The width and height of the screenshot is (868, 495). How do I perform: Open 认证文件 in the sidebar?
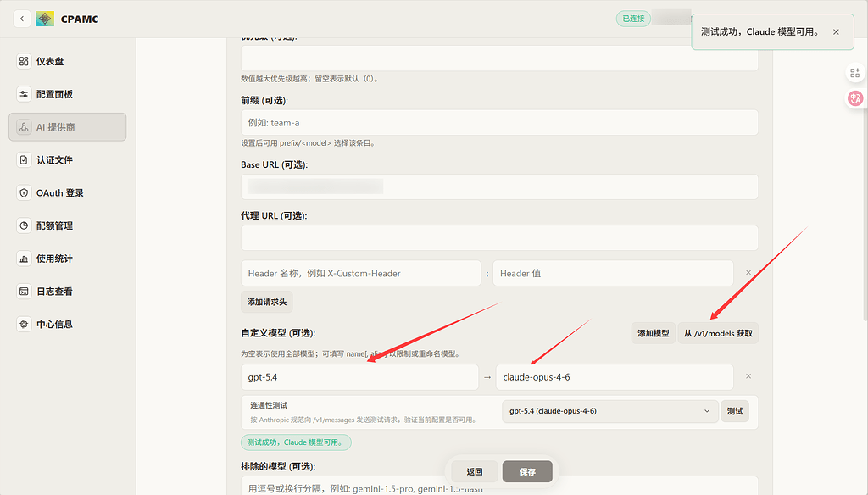[68, 160]
